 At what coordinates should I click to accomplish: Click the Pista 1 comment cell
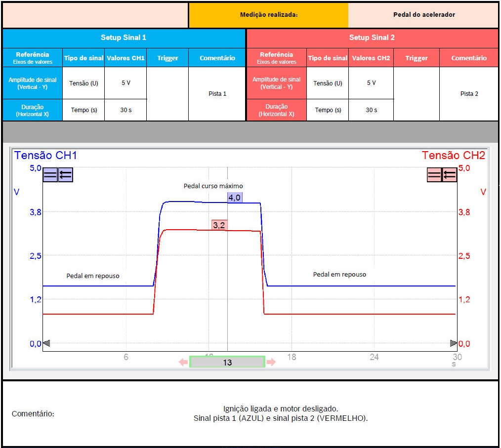click(217, 94)
